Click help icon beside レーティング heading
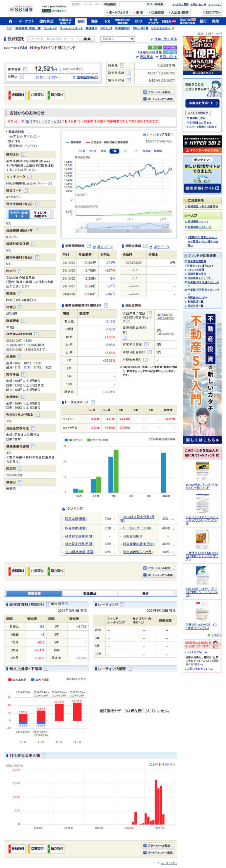Viewport: 226px width, 868px height. tap(122, 604)
